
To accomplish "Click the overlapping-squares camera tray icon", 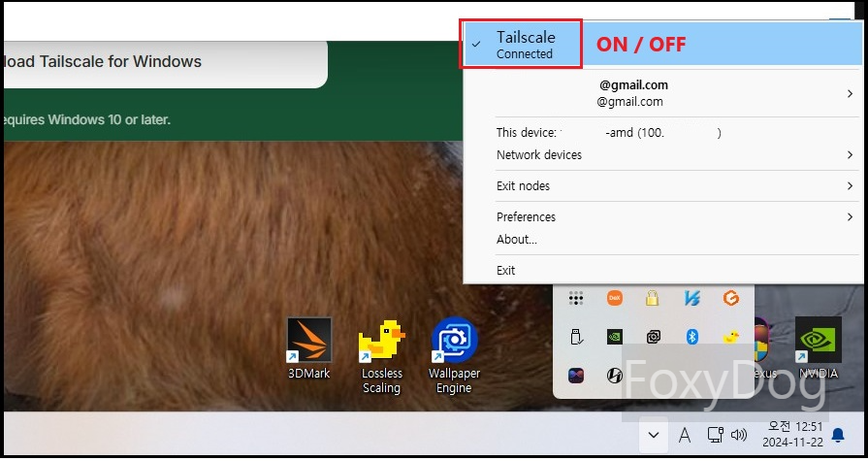I will 654,337.
